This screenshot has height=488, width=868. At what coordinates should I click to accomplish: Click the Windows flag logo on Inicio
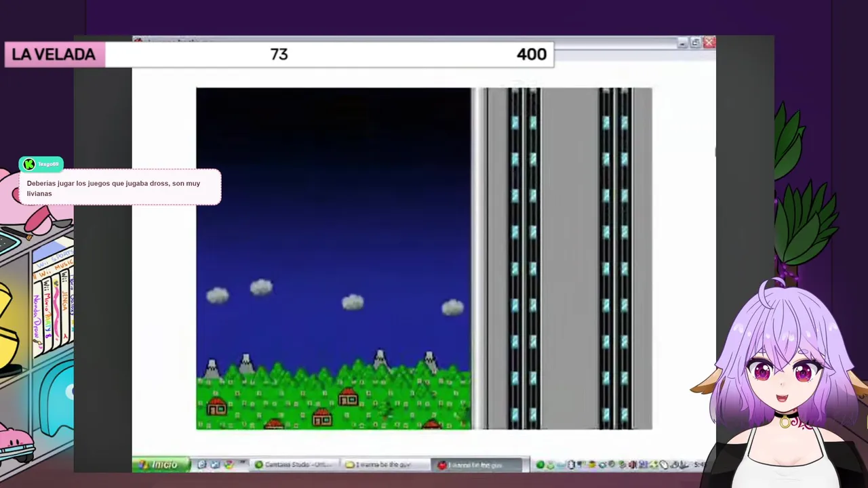143,464
